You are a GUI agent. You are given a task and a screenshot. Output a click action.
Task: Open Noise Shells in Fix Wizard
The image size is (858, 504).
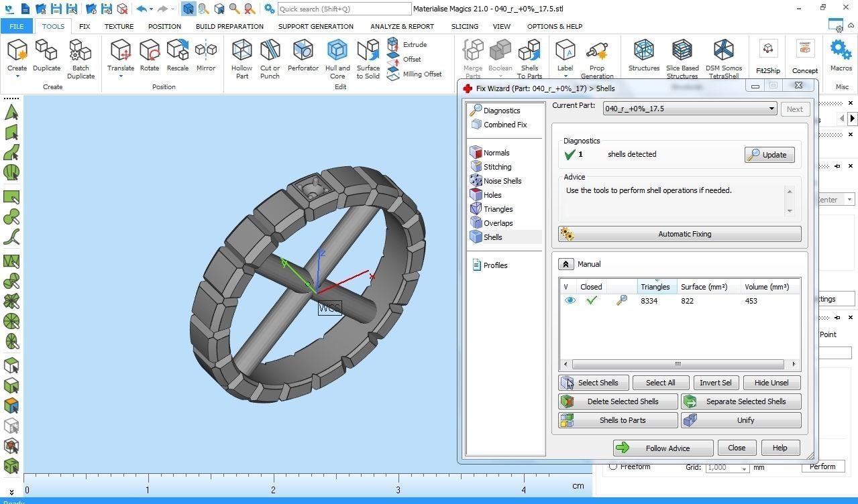[496, 181]
